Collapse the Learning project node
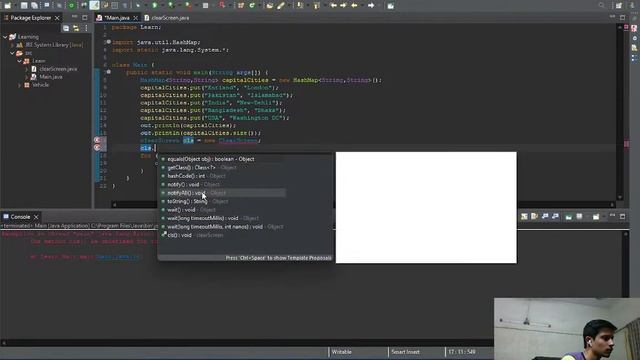The image size is (640, 360). (x=5, y=37)
